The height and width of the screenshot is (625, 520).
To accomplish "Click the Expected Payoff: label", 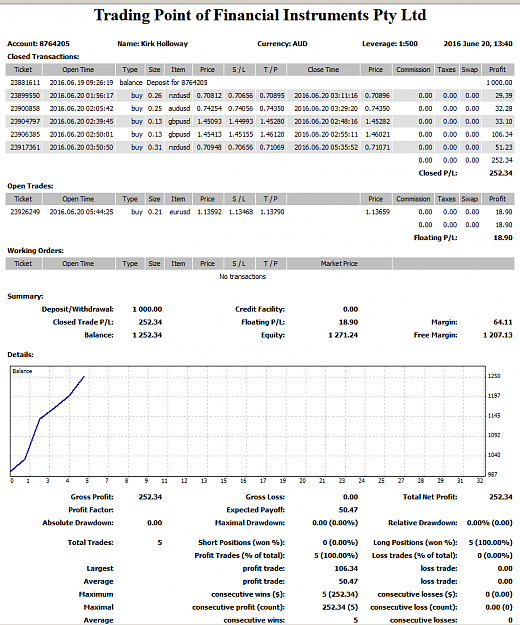I will 255,510.
